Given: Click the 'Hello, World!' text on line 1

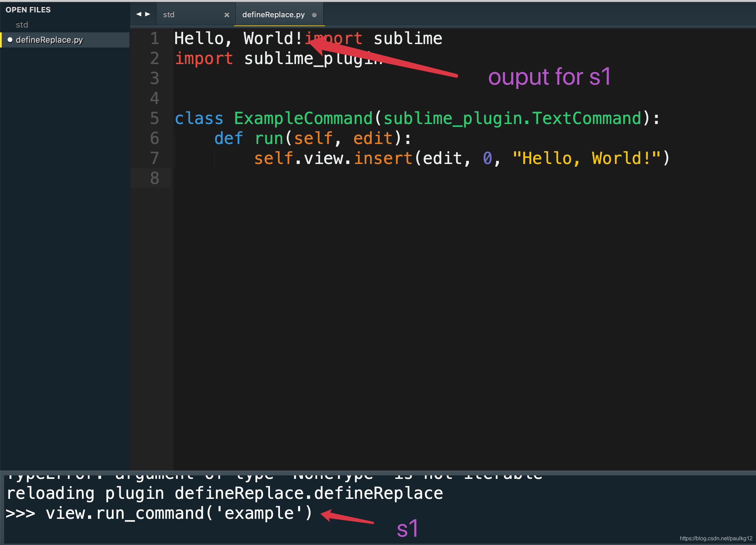Looking at the screenshot, I should click(238, 38).
